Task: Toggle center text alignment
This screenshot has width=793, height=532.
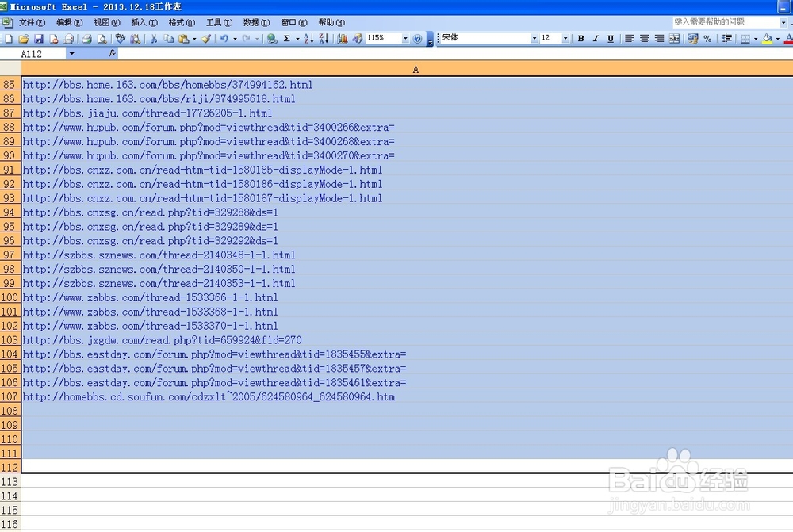Action: click(644, 38)
